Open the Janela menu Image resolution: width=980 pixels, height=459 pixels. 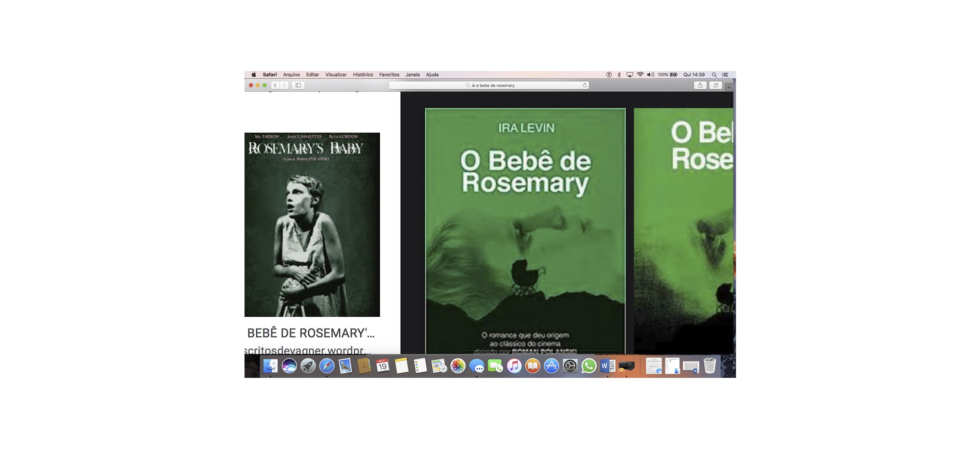412,74
